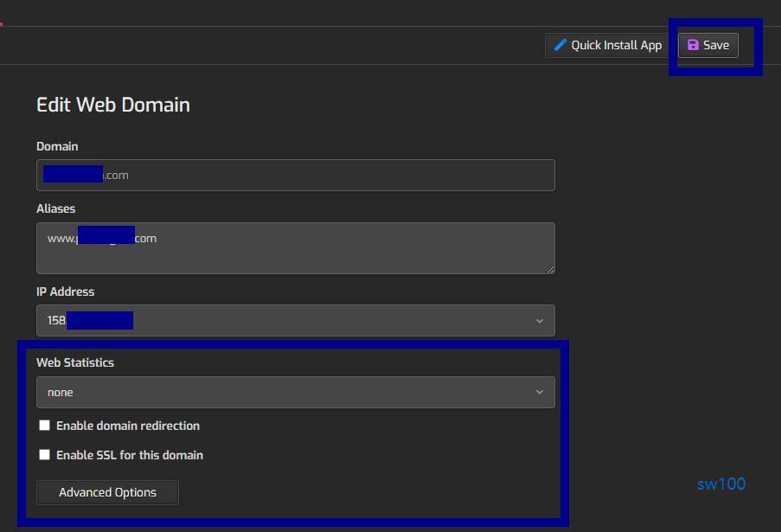The width and height of the screenshot is (781, 532).
Task: Open Quick Install App
Action: (606, 45)
